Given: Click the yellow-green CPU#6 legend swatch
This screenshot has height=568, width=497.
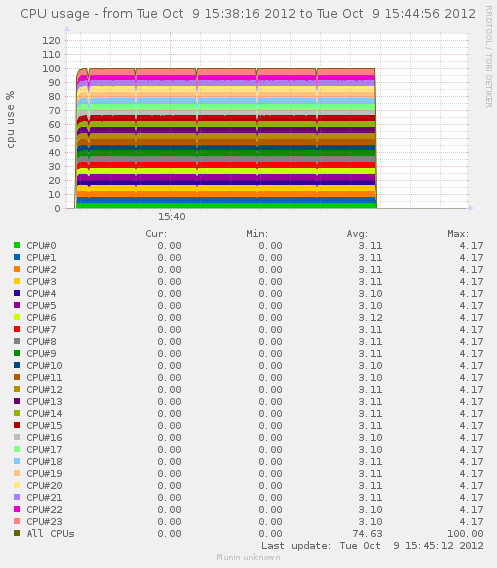Looking at the screenshot, I should pos(17,317).
